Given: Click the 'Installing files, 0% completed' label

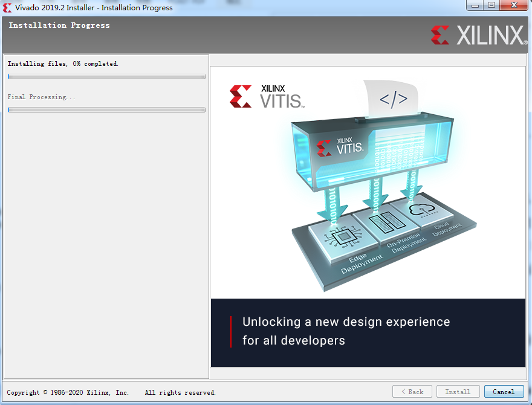Looking at the screenshot, I should [63, 63].
